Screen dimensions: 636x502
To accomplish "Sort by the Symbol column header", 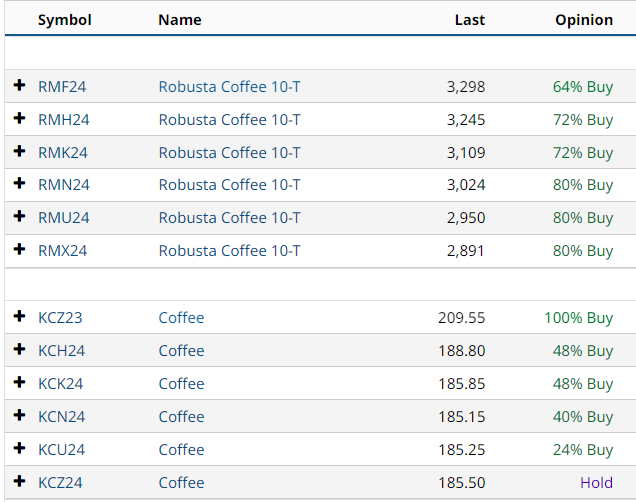I will 64,20.
